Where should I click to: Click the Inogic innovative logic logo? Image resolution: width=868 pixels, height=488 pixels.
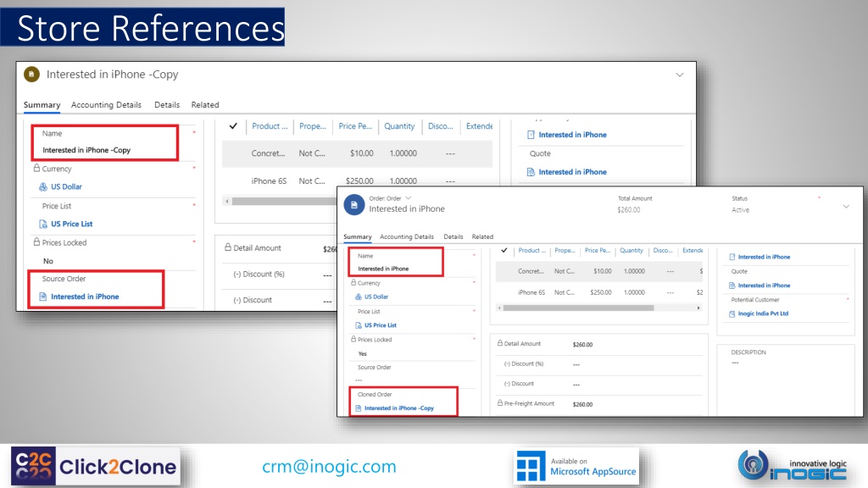tap(793, 465)
